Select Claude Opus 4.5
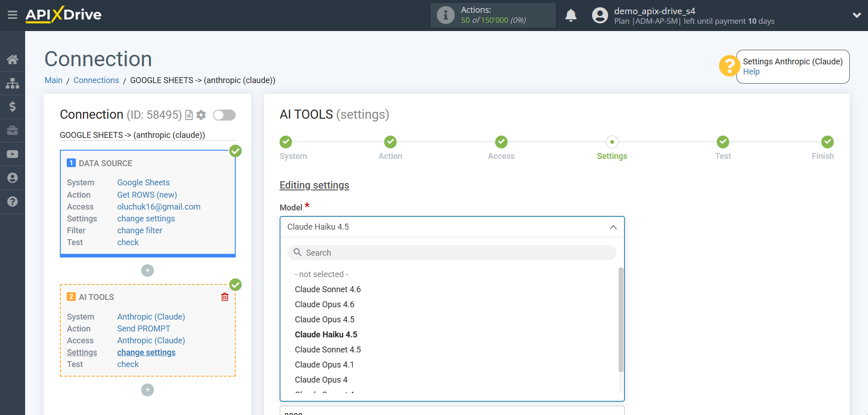 [325, 320]
